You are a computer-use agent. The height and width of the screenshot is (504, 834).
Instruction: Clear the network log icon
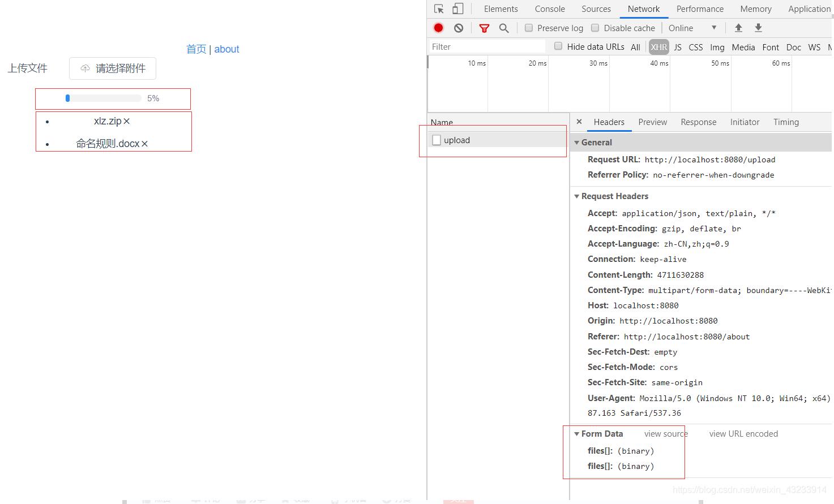[459, 28]
